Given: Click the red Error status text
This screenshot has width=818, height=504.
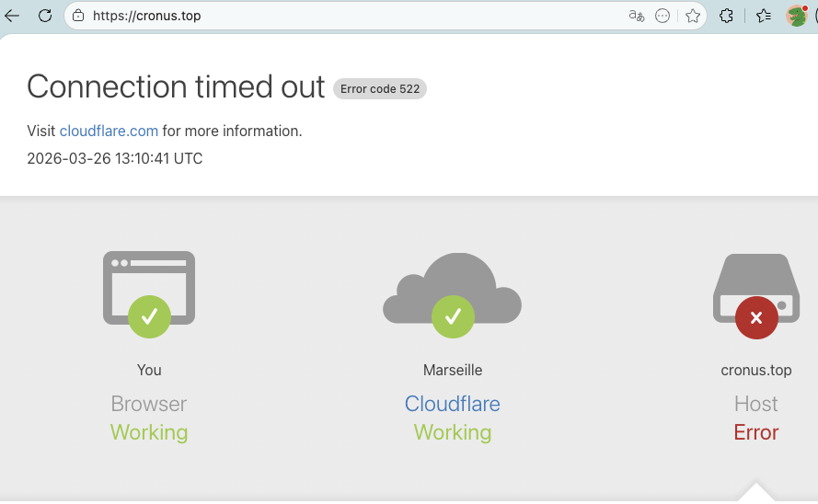Looking at the screenshot, I should pos(755,432).
